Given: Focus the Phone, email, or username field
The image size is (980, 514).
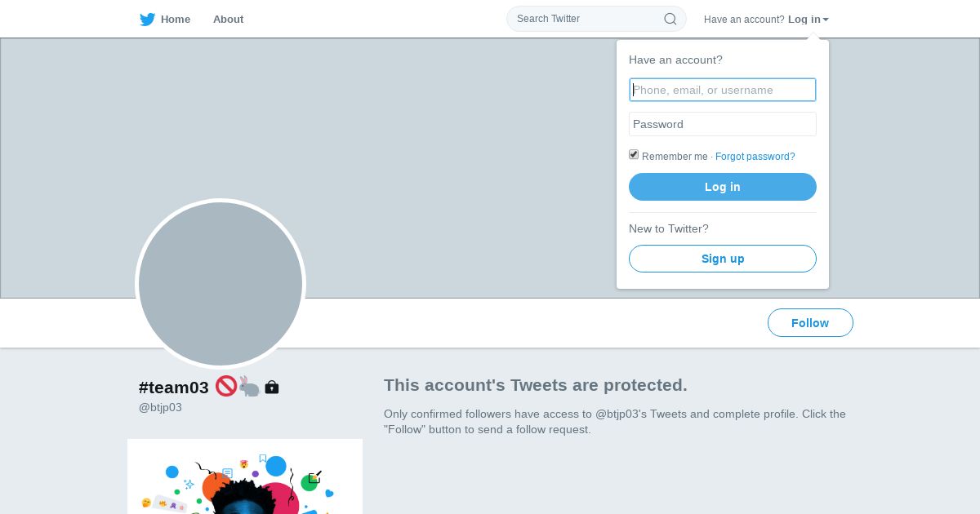Looking at the screenshot, I should [x=723, y=90].
